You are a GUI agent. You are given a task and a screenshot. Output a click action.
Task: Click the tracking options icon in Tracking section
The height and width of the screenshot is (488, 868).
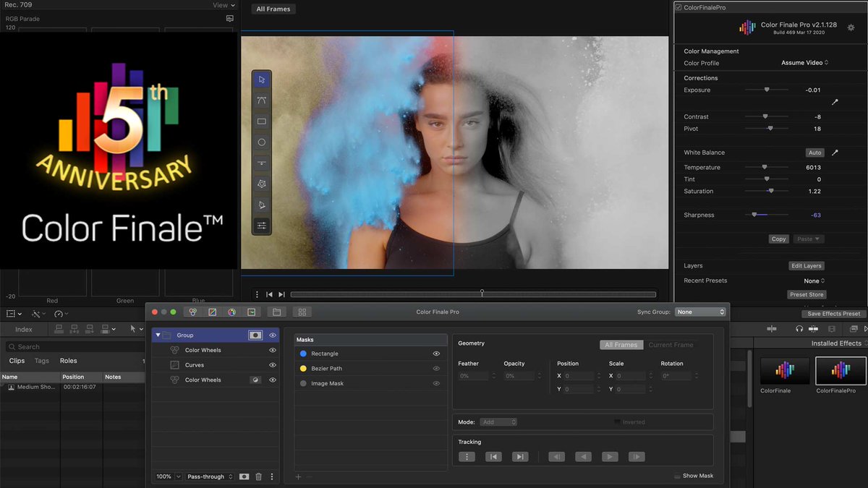pos(467,456)
